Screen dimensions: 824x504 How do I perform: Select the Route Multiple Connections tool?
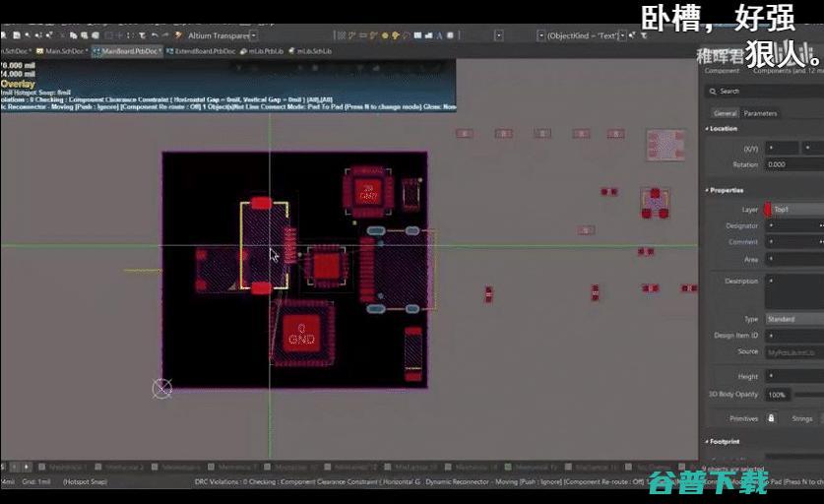(363, 35)
